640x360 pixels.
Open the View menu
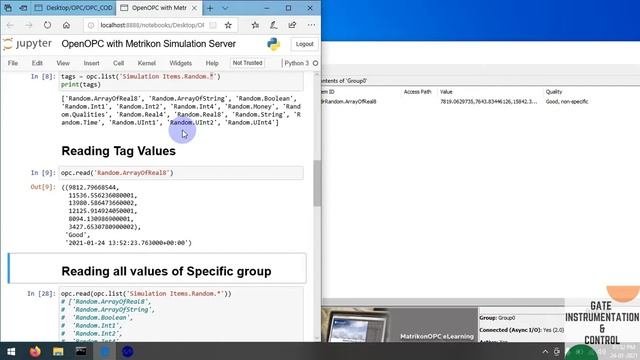[63, 63]
